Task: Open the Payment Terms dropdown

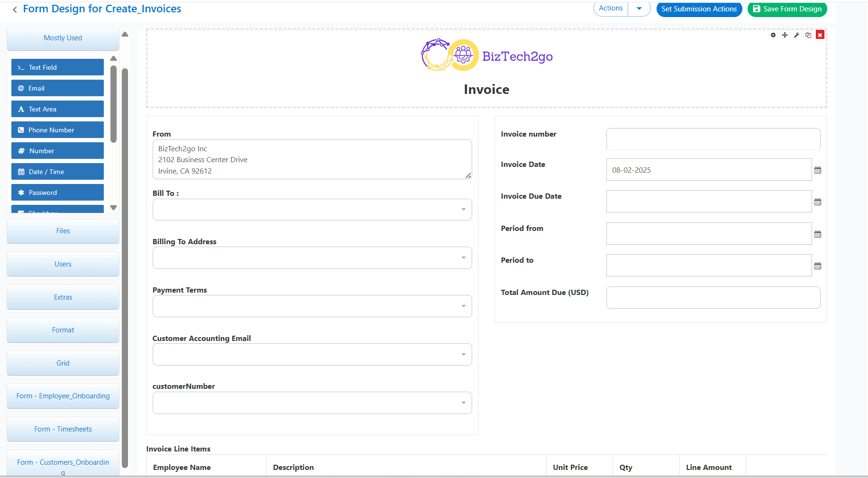Action: [463, 306]
